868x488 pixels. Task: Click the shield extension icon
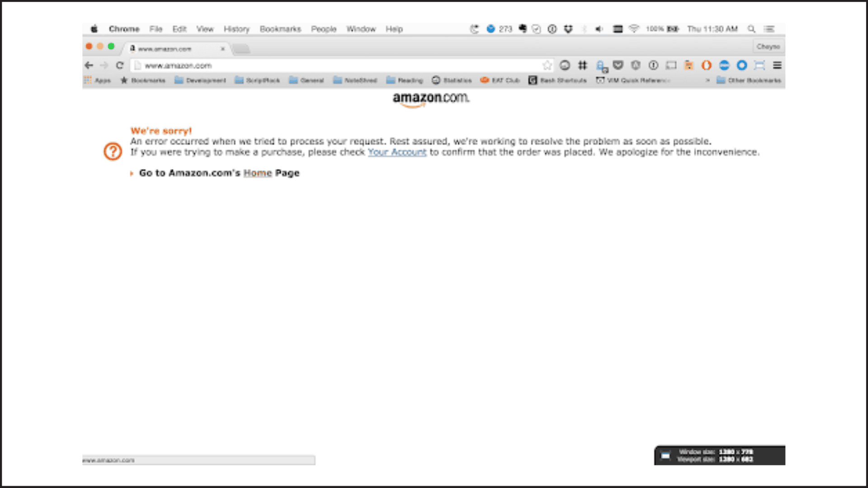click(x=636, y=66)
